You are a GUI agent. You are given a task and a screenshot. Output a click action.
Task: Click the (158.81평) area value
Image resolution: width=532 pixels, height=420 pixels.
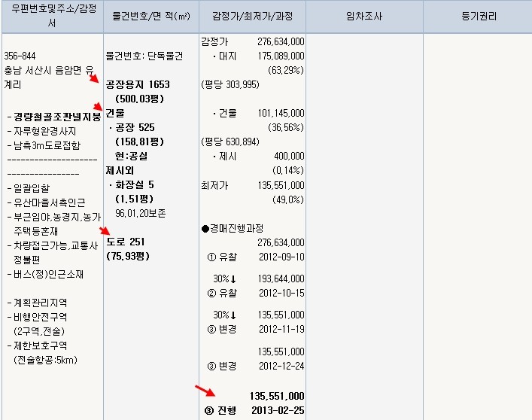point(140,142)
